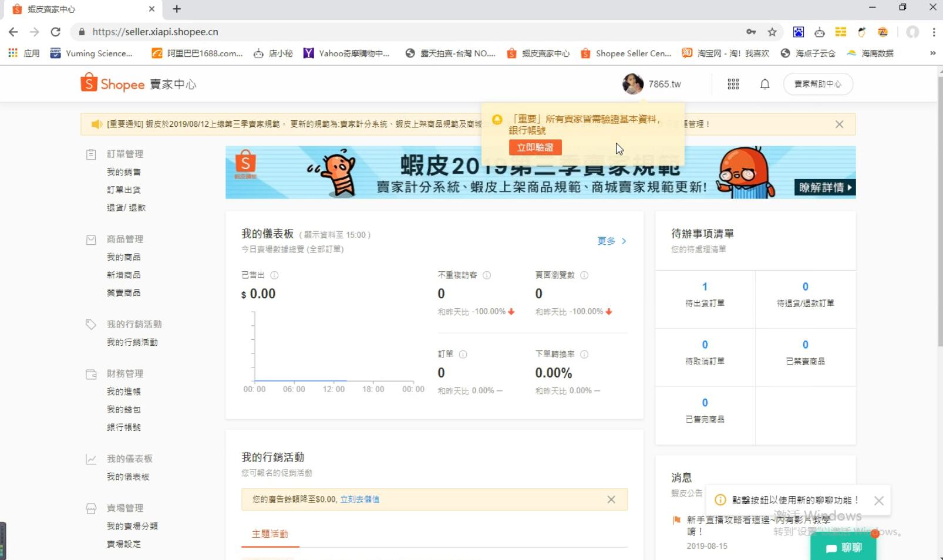Open a new browser tab
943x560 pixels.
point(177,9)
